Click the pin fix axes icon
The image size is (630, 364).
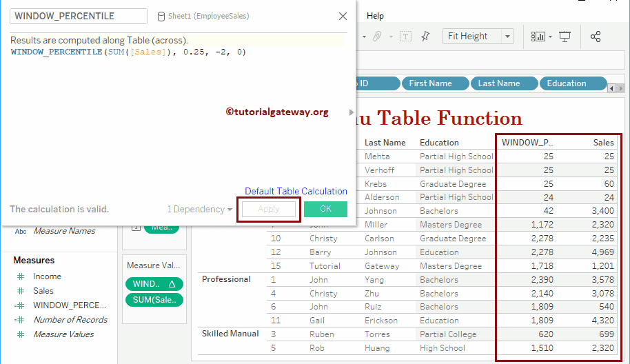click(425, 37)
